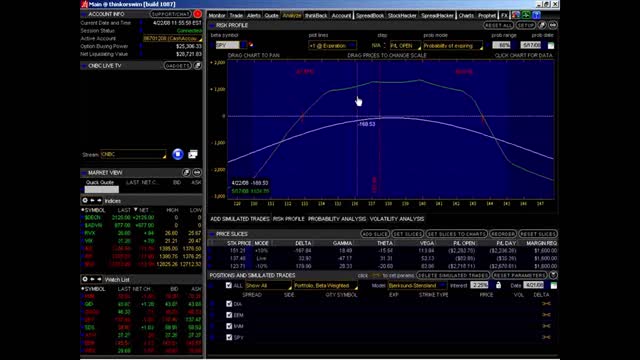Screen dimensions: 640x360
Task: Click the red record icon beside Support/Chat
Action: point(198,14)
